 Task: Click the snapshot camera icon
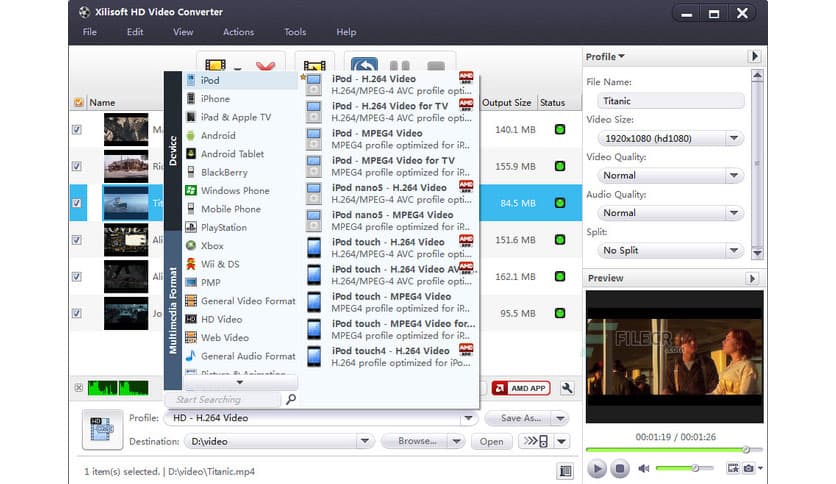pyautogui.click(x=749, y=468)
